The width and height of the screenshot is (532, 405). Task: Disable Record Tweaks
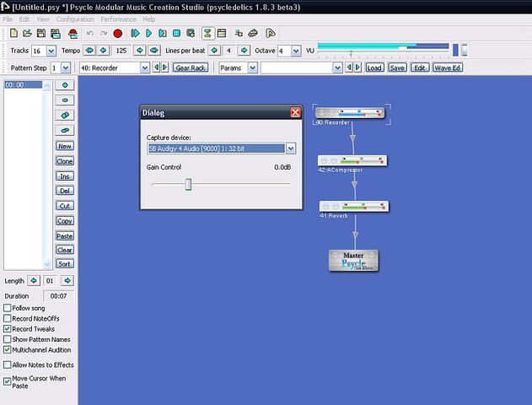coord(7,328)
